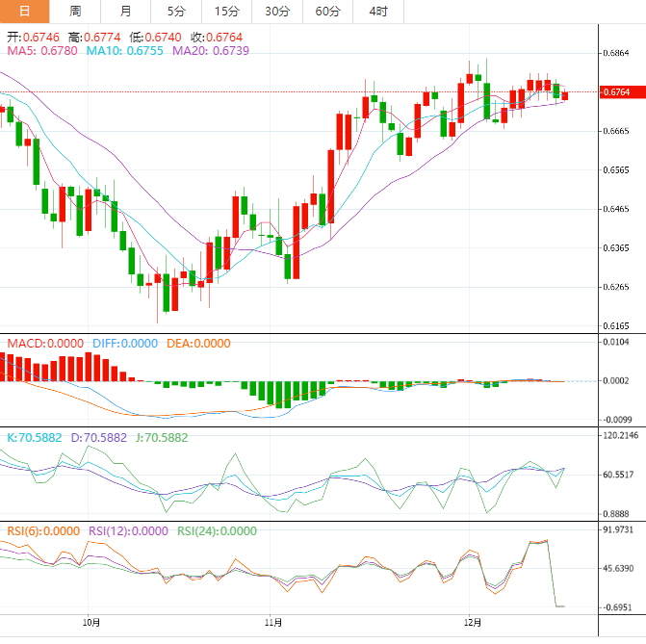Select the 周 weekly timeframe tab
The height and width of the screenshot is (644, 646).
click(75, 12)
